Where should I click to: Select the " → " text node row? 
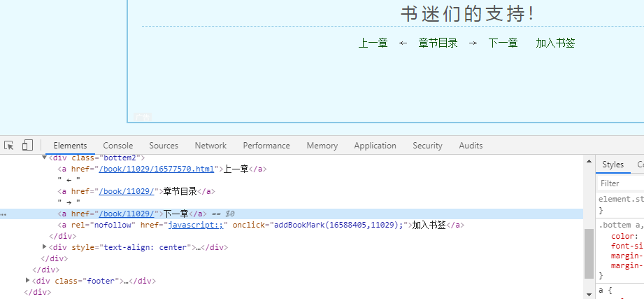pos(69,202)
